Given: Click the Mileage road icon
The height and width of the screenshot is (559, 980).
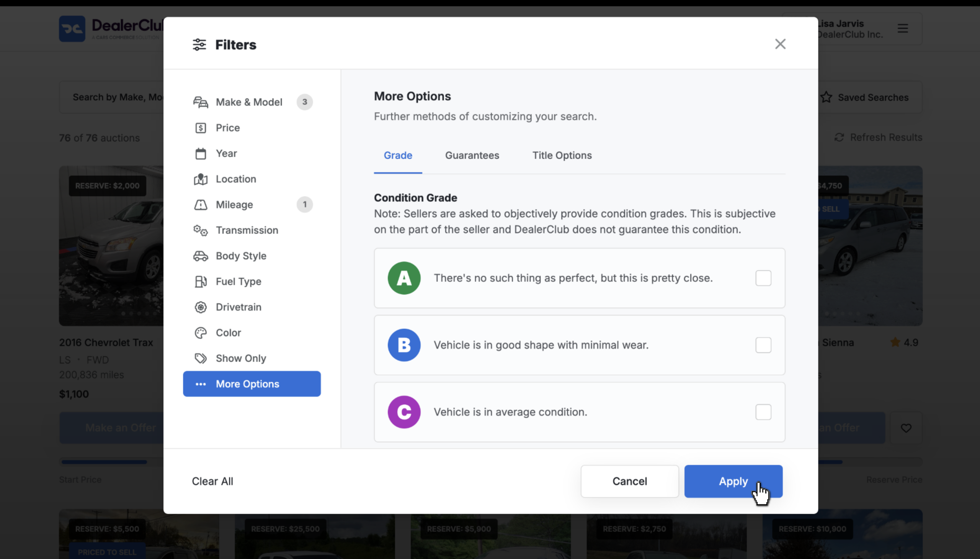Looking at the screenshot, I should point(201,205).
